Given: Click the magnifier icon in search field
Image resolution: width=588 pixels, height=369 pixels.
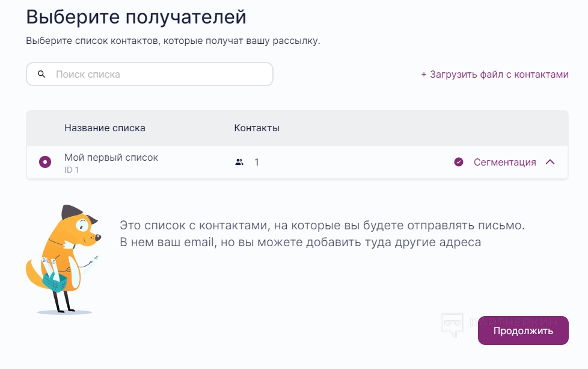Looking at the screenshot, I should (41, 75).
